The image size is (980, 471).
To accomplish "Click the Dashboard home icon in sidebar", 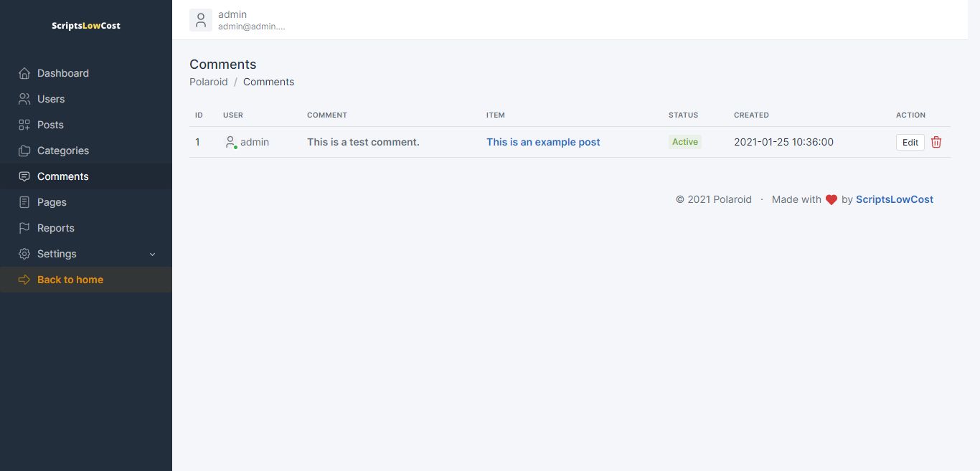I will (24, 73).
